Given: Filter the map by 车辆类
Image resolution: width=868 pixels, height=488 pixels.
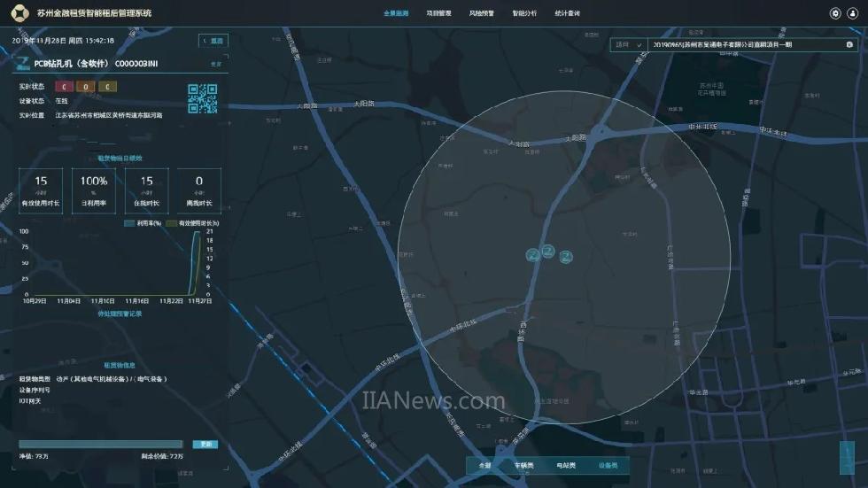Looking at the screenshot, I should pyautogui.click(x=523, y=465).
